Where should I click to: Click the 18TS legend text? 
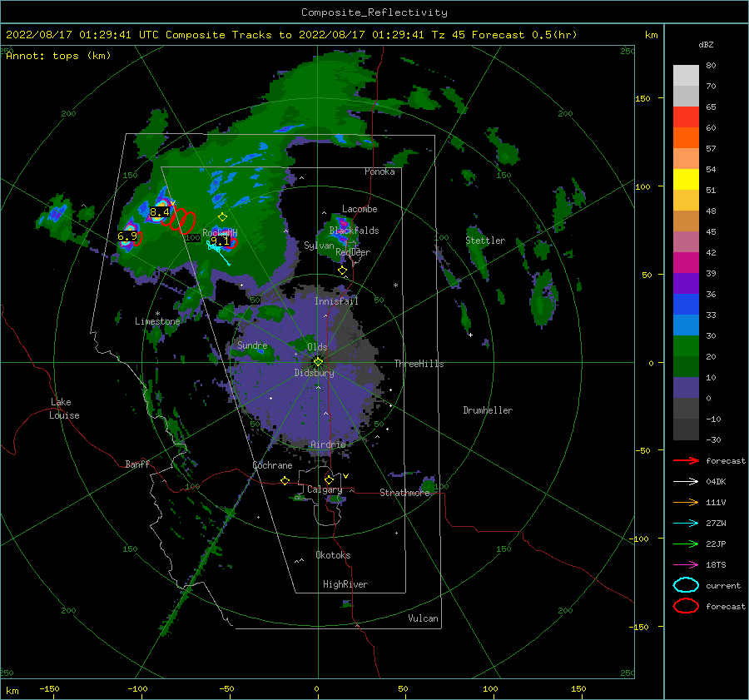click(x=716, y=565)
